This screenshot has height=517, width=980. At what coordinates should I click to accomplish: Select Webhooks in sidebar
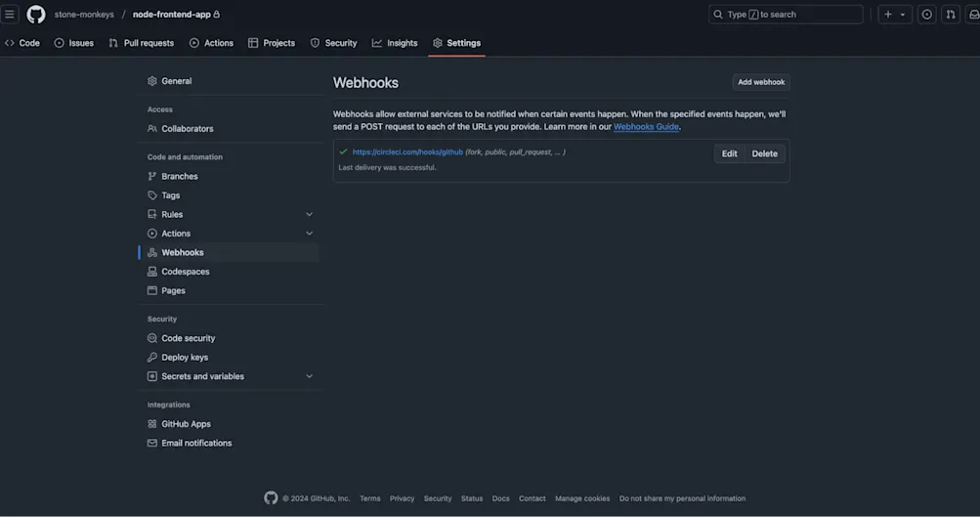(229, 252)
